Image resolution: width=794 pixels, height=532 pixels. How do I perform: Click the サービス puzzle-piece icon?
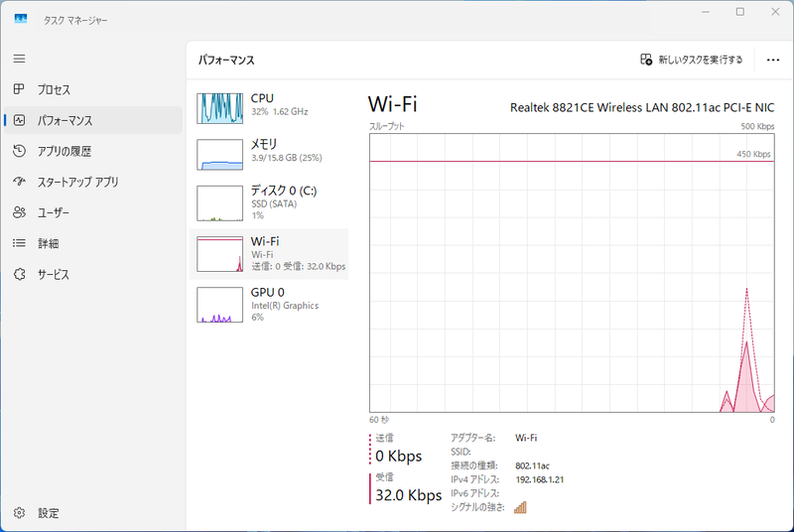pos(19,274)
